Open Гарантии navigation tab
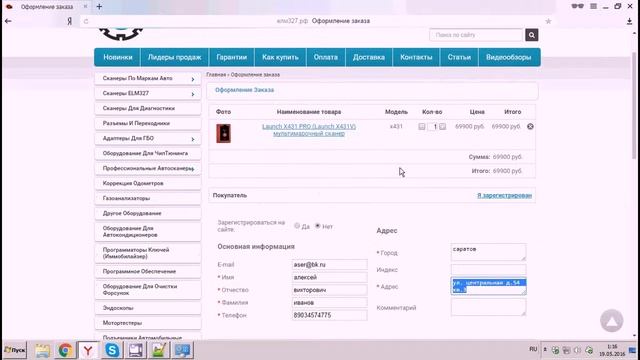 click(231, 57)
